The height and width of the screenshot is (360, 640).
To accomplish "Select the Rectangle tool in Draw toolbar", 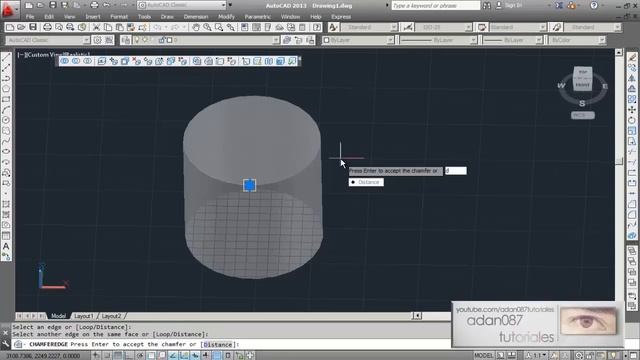I will coord(6,99).
